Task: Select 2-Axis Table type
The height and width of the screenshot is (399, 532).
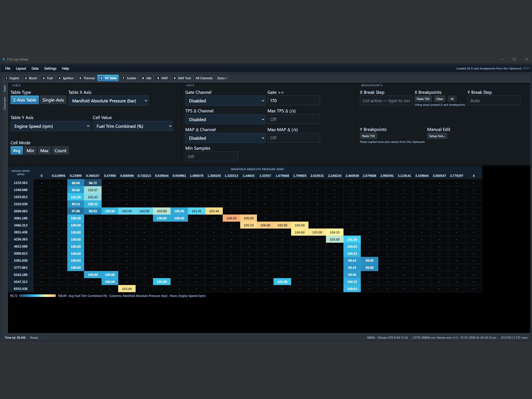Action: point(25,100)
